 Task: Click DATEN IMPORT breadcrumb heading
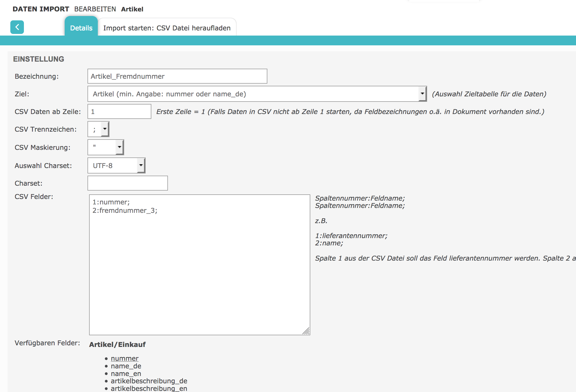[x=41, y=9]
